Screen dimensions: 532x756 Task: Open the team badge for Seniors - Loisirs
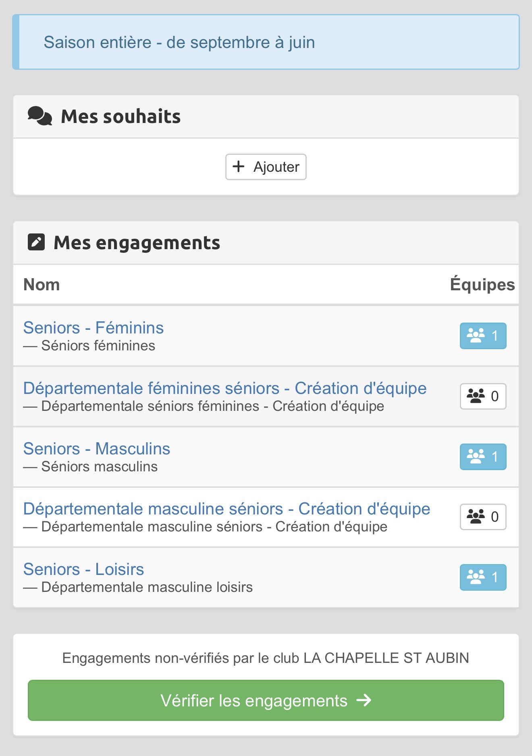click(483, 577)
